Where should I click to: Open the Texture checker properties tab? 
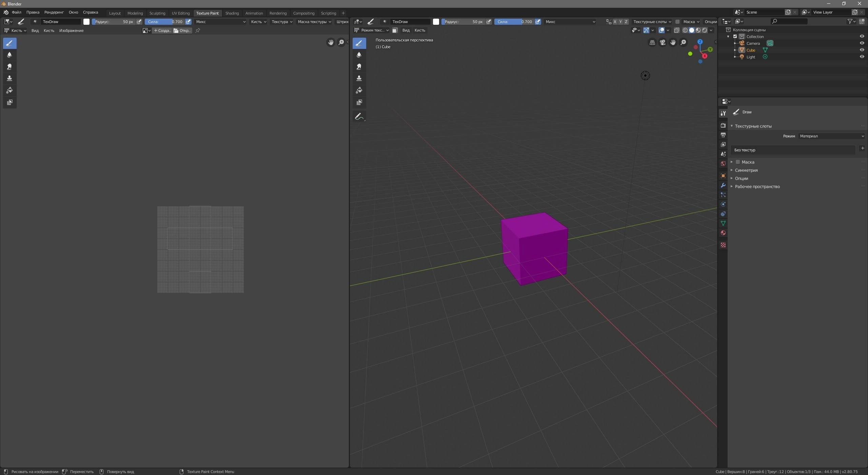(x=723, y=245)
